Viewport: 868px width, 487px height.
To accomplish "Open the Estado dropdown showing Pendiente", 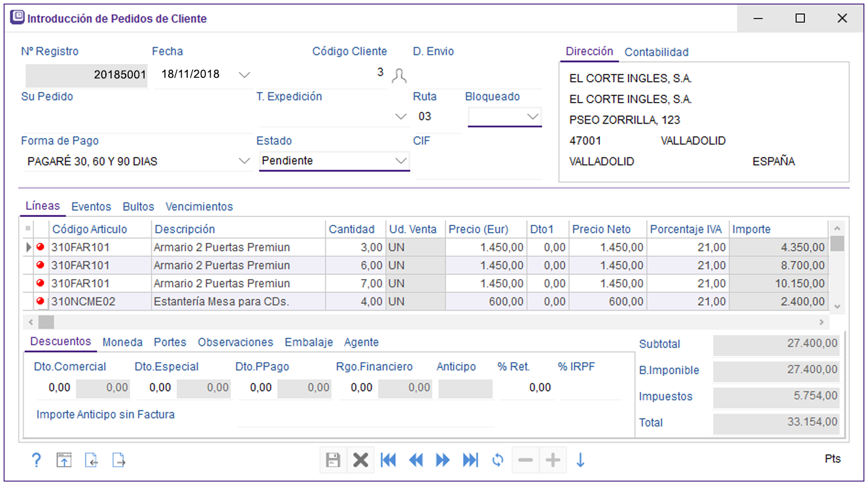I will [x=401, y=161].
